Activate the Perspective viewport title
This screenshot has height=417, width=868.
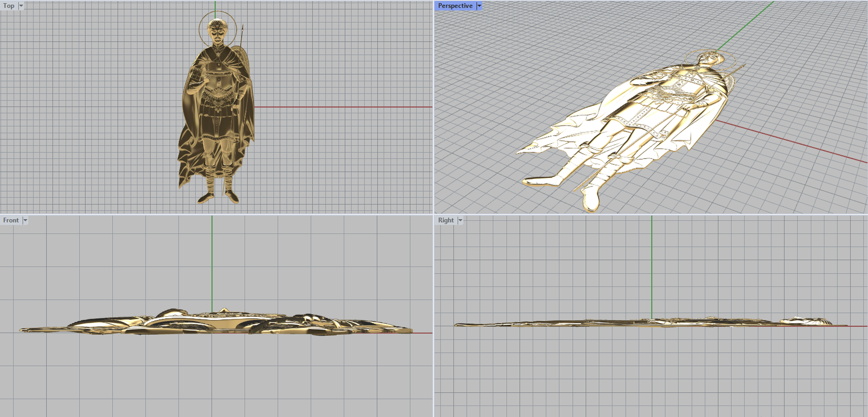455,6
